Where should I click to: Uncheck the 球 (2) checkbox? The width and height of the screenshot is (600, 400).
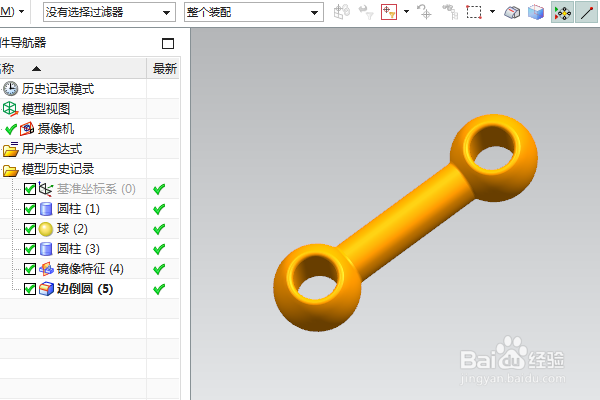[30, 229]
